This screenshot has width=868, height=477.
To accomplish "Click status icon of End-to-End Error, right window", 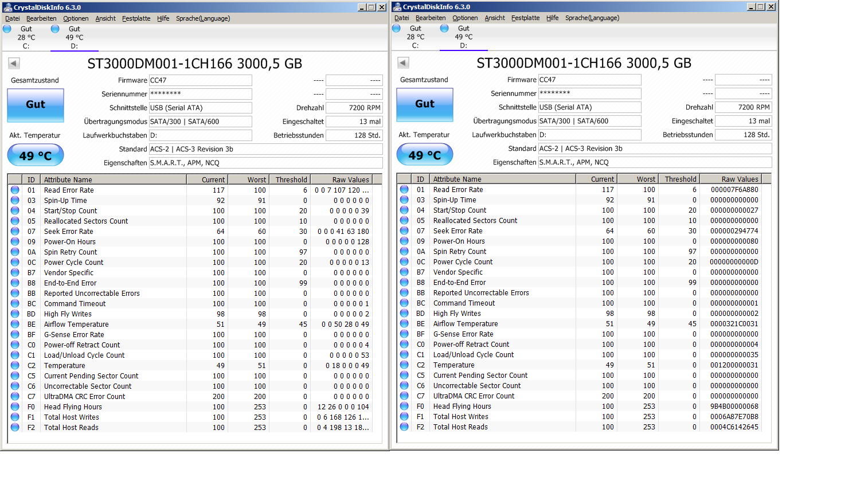I will pyautogui.click(x=404, y=282).
